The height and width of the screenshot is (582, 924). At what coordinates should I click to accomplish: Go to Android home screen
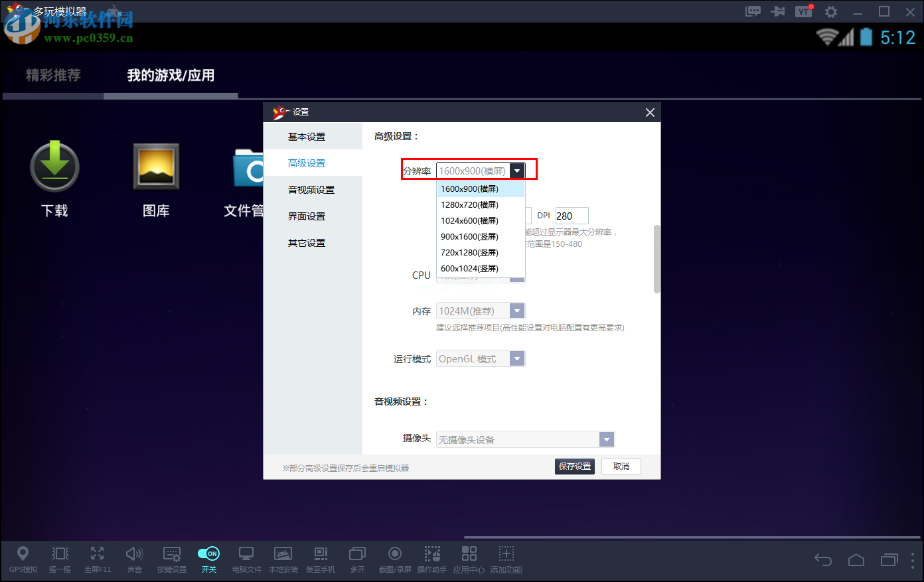[856, 560]
